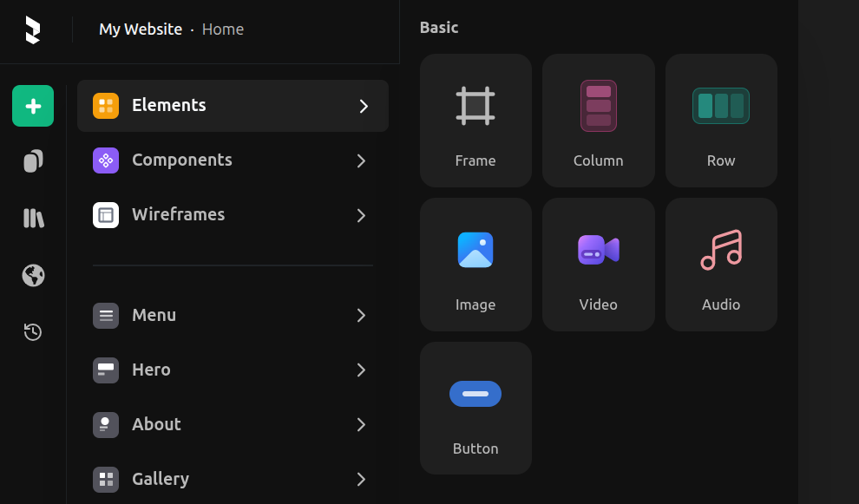Insert a Button element

click(475, 409)
